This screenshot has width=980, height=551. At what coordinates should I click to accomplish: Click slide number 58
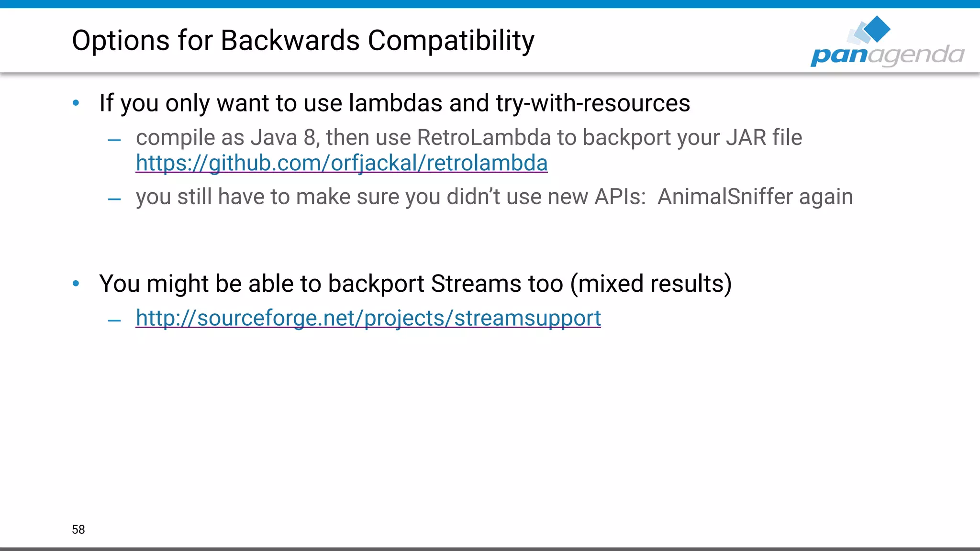tap(78, 529)
